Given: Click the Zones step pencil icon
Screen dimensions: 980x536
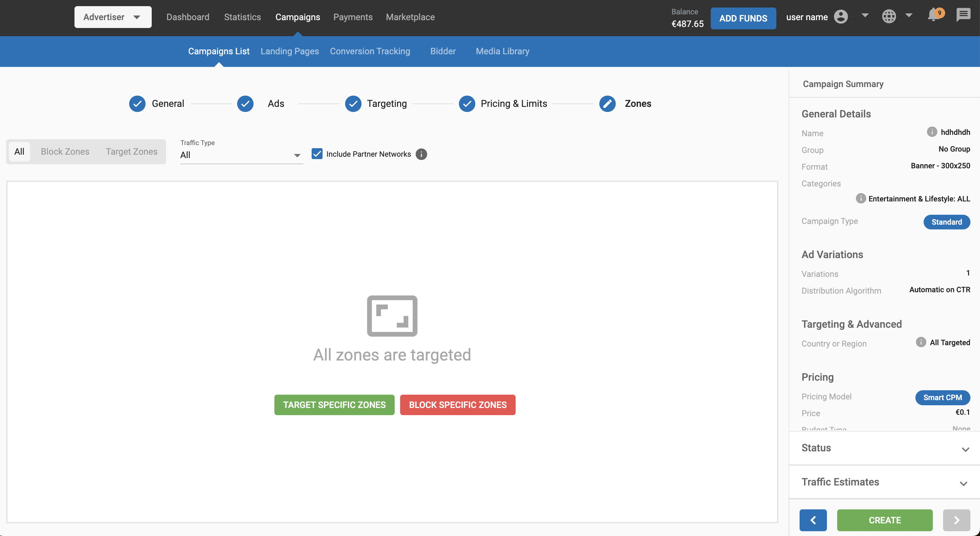Looking at the screenshot, I should (x=607, y=103).
